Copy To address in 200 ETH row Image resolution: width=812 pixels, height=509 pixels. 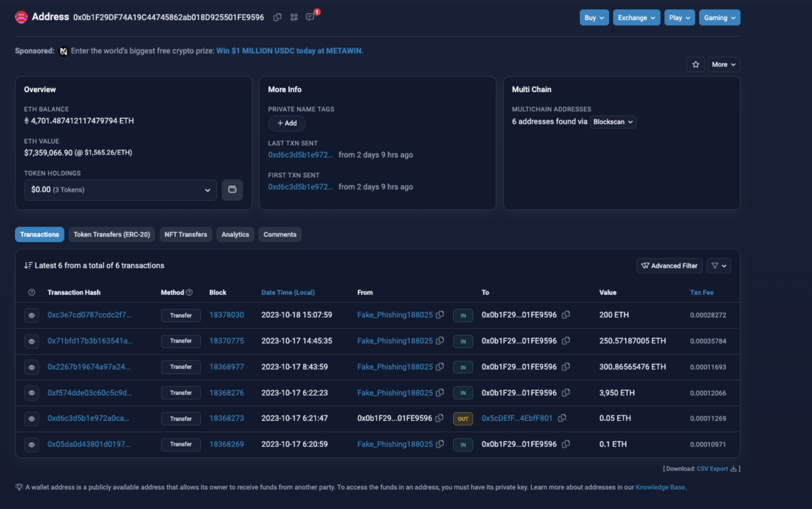(x=566, y=315)
